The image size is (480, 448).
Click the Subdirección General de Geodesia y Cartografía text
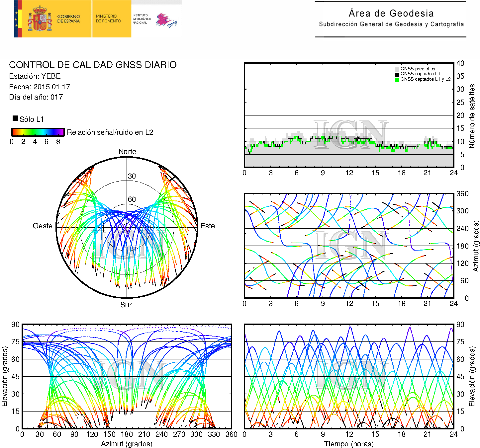click(391, 24)
